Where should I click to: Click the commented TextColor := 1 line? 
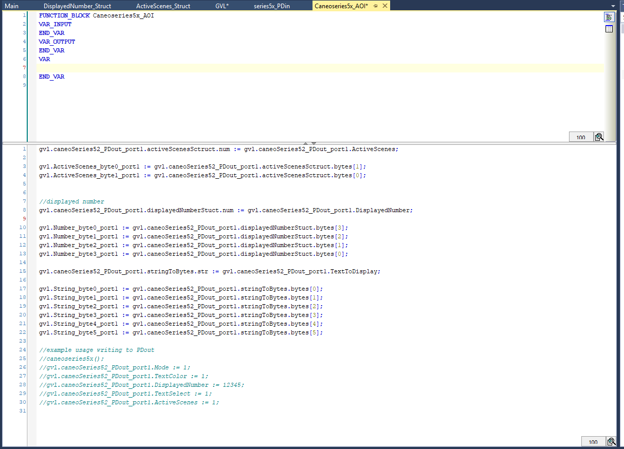[123, 377]
